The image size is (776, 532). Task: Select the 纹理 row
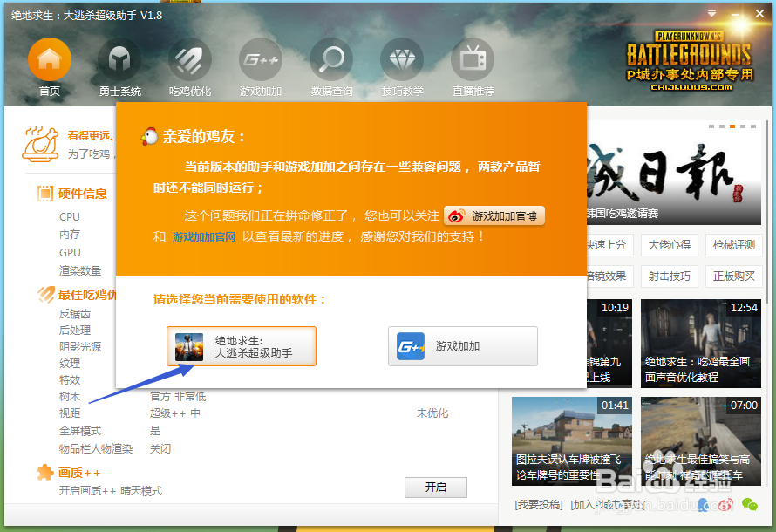click(70, 364)
